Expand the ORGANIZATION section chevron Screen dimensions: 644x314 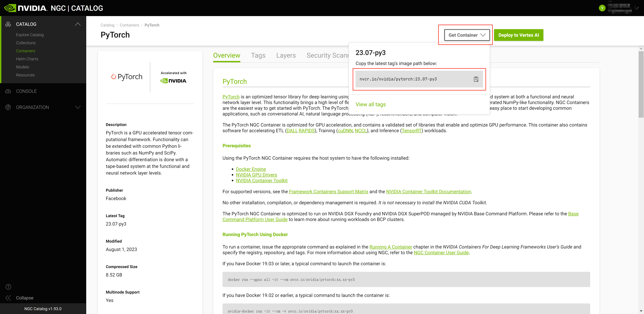tap(78, 107)
